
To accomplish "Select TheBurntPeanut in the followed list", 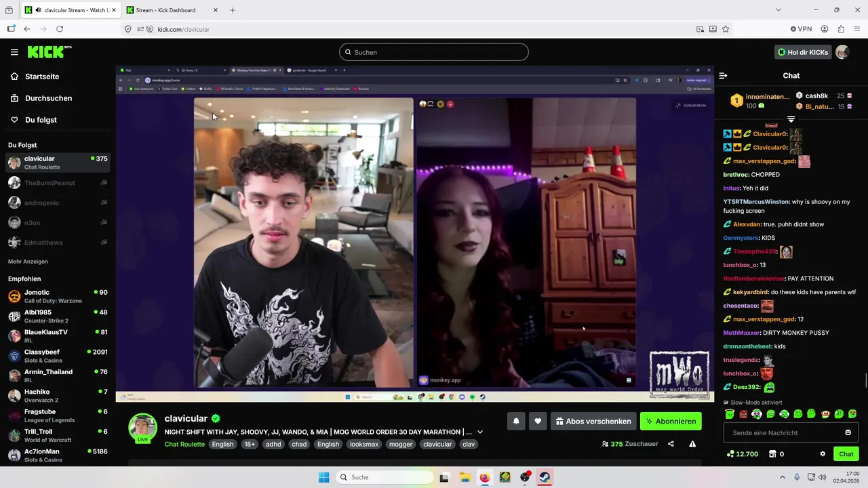I will coord(58,183).
